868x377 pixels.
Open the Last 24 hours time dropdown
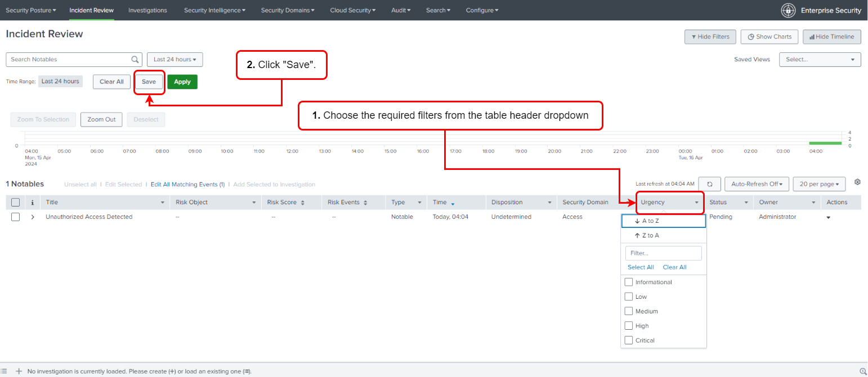[175, 59]
